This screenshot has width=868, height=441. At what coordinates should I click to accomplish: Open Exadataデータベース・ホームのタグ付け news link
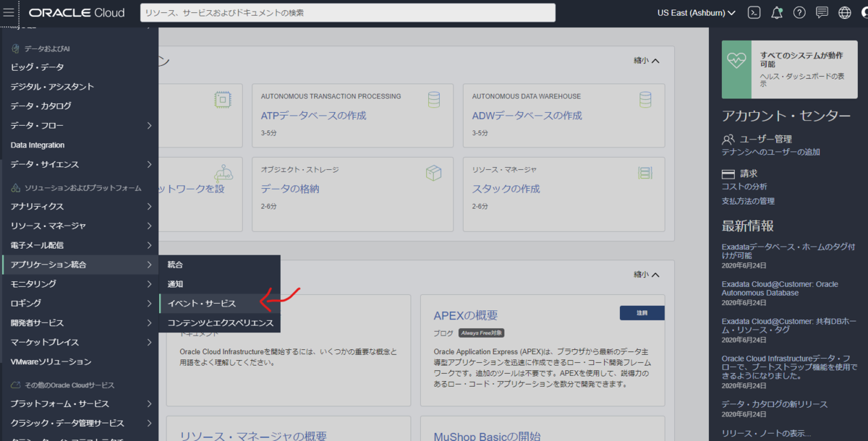[x=788, y=250]
